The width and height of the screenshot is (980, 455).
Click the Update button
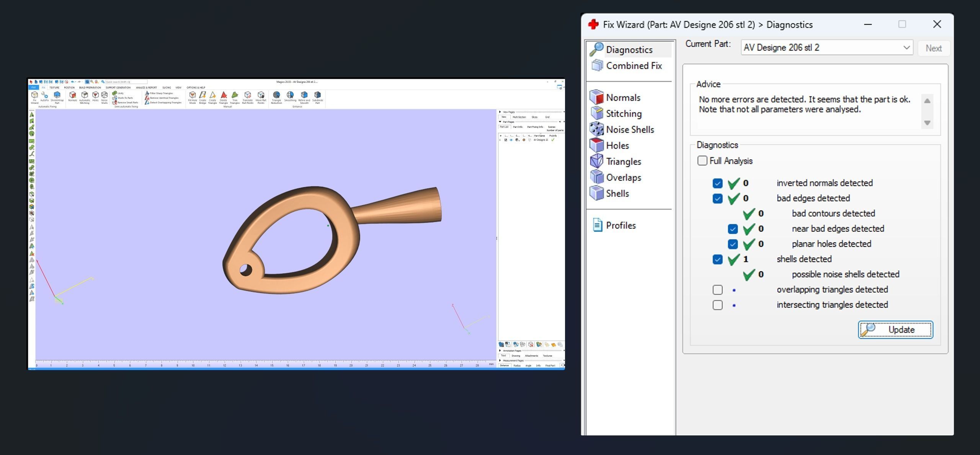coord(895,330)
